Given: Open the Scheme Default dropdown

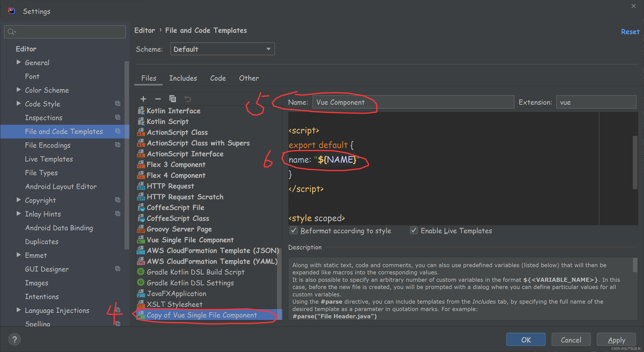Looking at the screenshot, I should coord(222,49).
